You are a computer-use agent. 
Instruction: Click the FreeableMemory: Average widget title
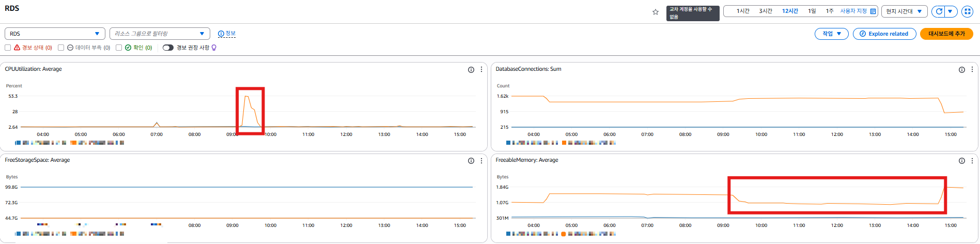click(527, 160)
